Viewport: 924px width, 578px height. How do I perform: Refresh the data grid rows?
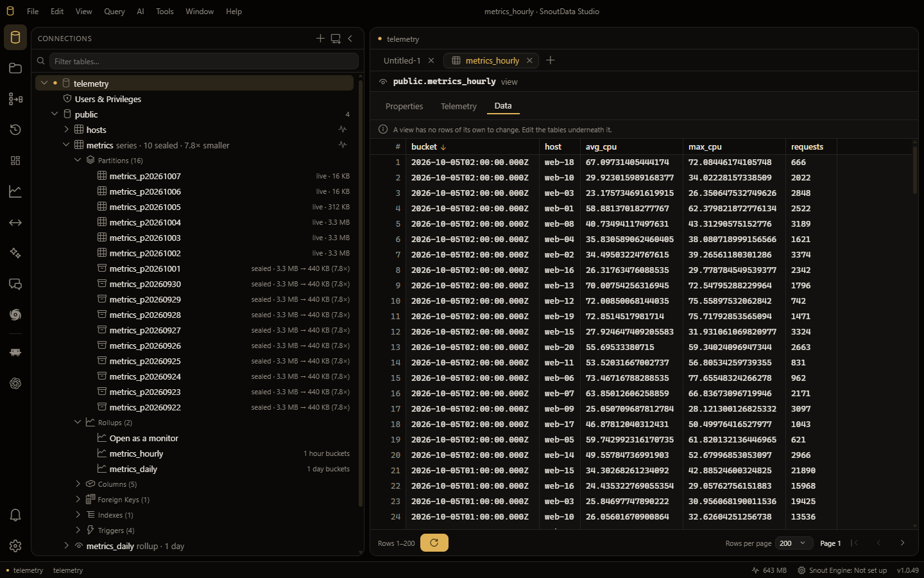434,543
